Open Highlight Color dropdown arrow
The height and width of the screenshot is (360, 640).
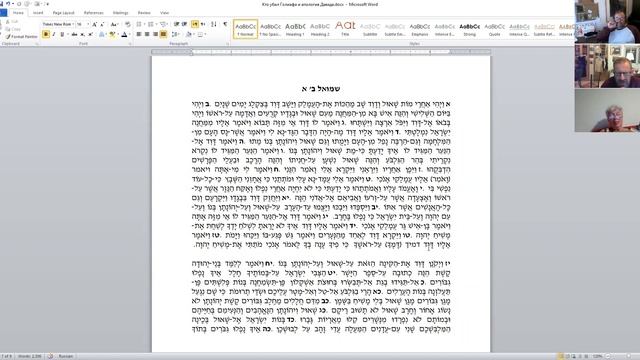(x=118, y=34)
